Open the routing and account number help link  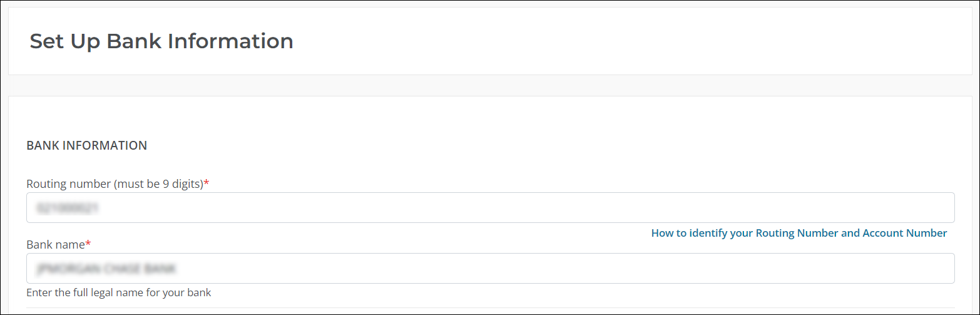(x=799, y=233)
